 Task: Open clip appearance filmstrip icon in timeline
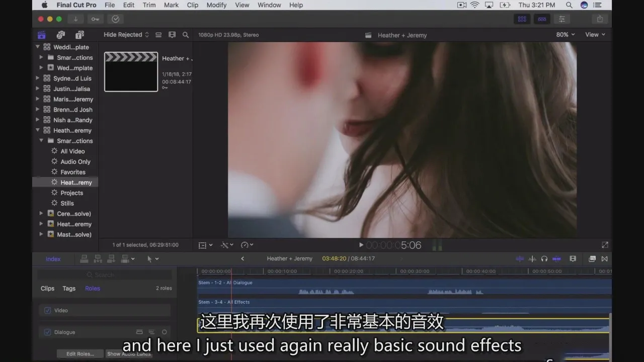click(573, 259)
